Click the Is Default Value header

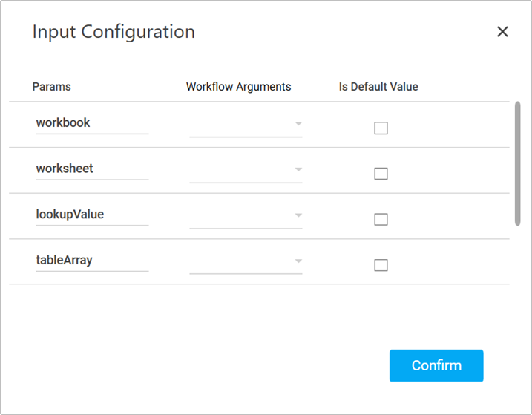(x=378, y=87)
